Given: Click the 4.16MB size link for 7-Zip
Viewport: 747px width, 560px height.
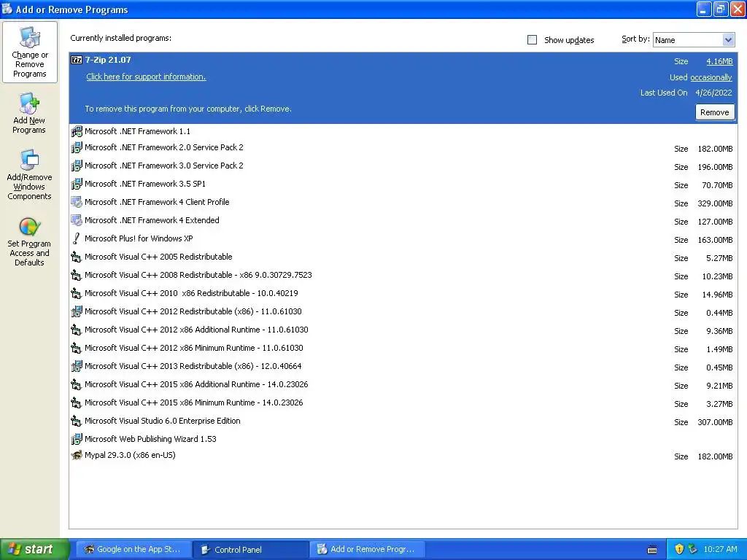Looking at the screenshot, I should coord(719,61).
